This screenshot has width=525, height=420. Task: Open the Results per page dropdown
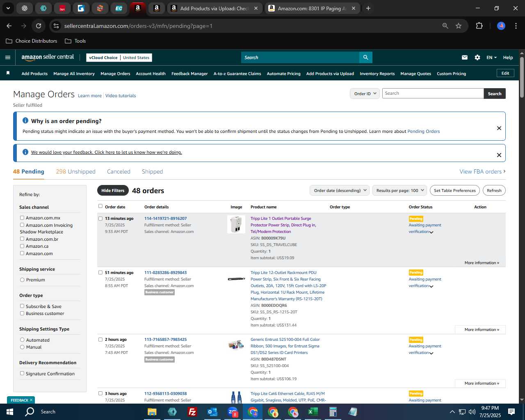[x=400, y=190]
